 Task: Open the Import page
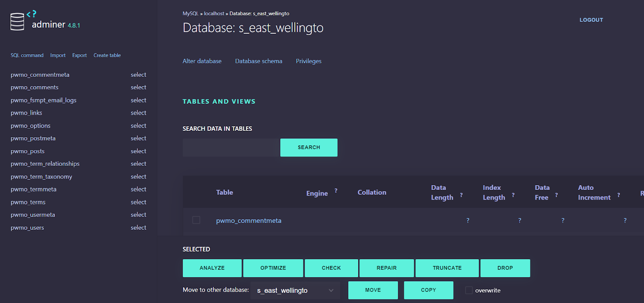tap(58, 56)
